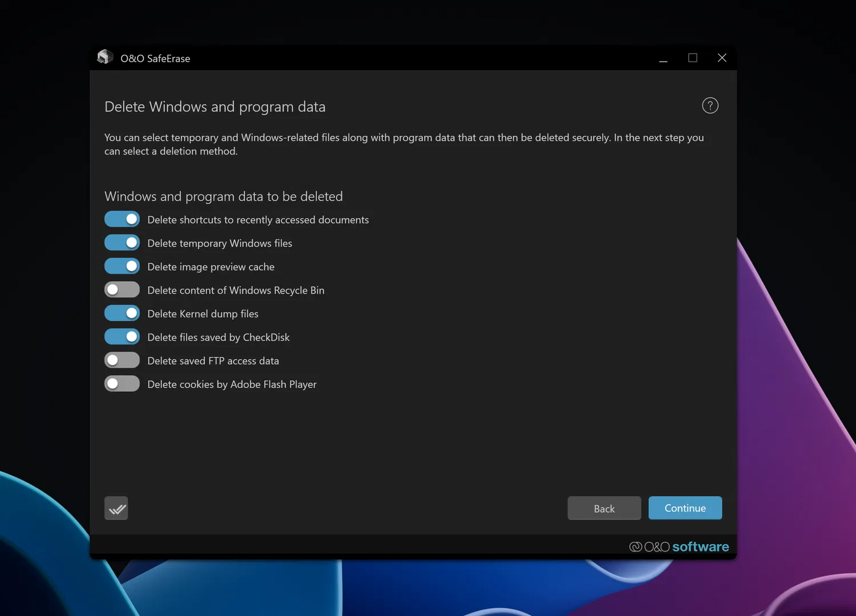Screen dimensions: 856x616
Task: Click the 'Delete Windows and program data' heading
Action: tap(215, 107)
